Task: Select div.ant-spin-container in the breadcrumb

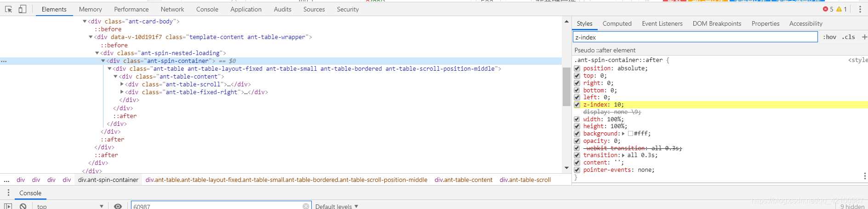Action: coord(108,180)
